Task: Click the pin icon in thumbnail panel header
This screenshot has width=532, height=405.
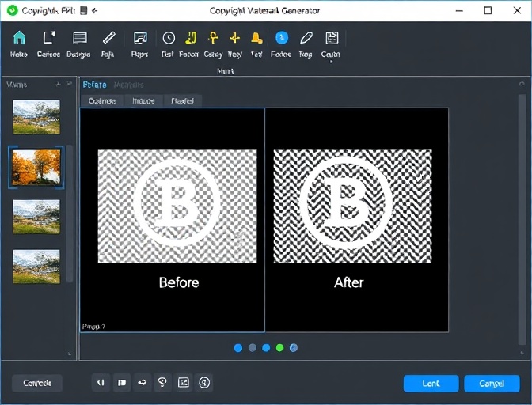Action: click(58, 84)
